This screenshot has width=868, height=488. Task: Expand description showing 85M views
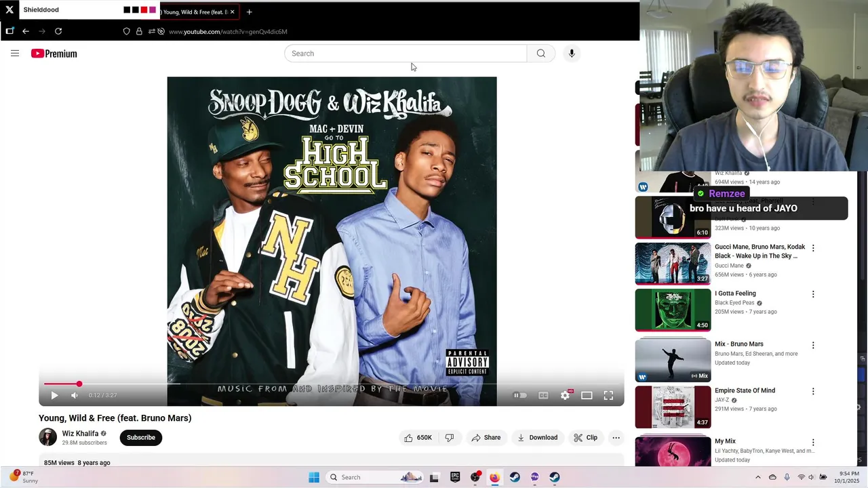click(331, 462)
